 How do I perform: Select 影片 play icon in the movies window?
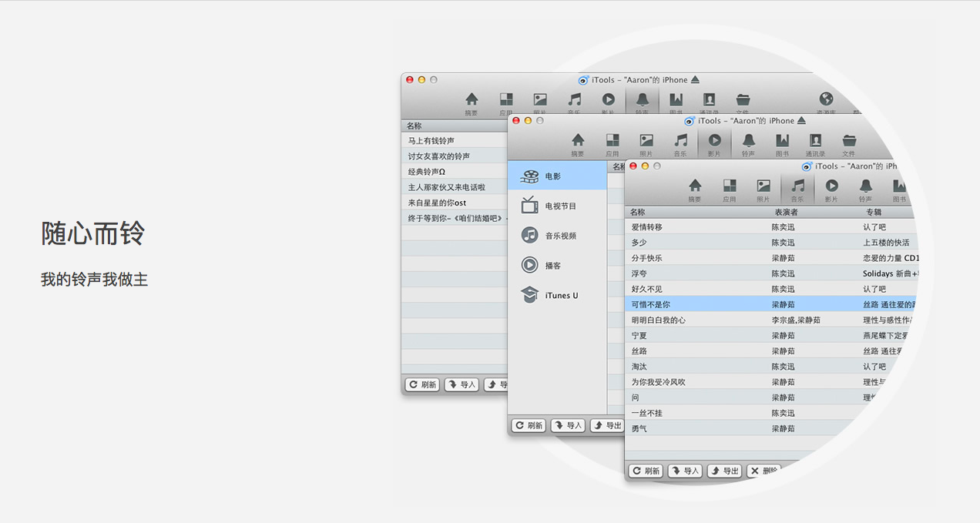tap(714, 140)
